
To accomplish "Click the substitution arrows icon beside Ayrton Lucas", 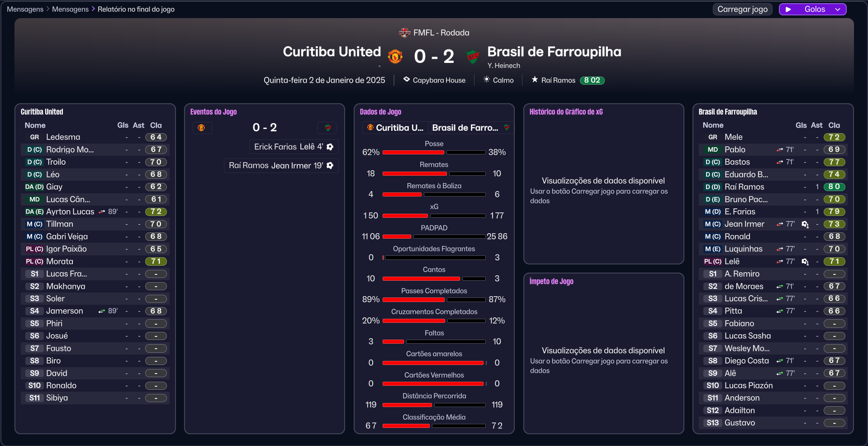I will [102, 212].
